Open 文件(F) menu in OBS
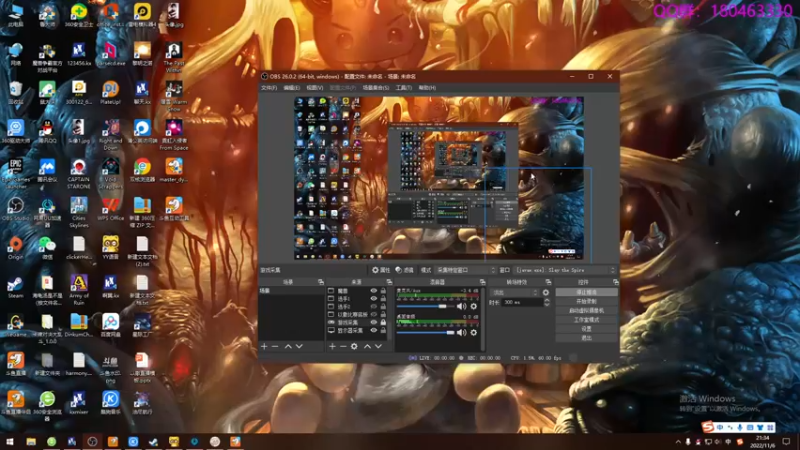Viewport: 800px width, 450px height. coord(269,88)
